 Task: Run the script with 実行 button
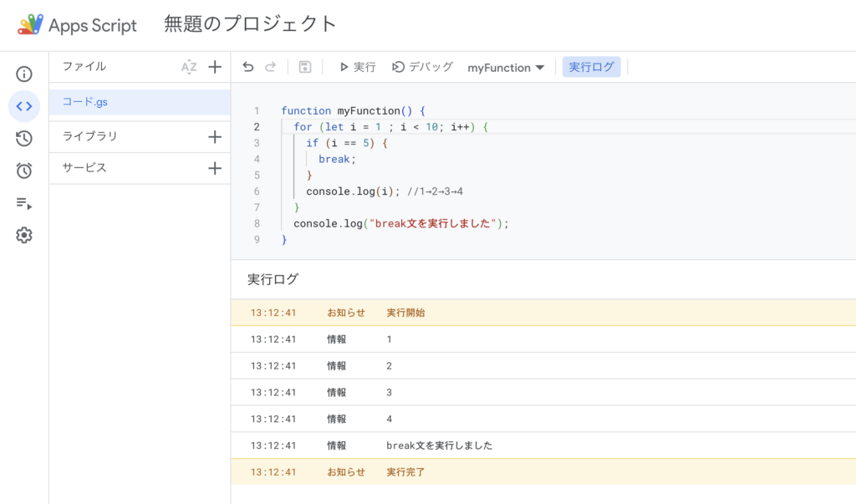click(x=358, y=67)
